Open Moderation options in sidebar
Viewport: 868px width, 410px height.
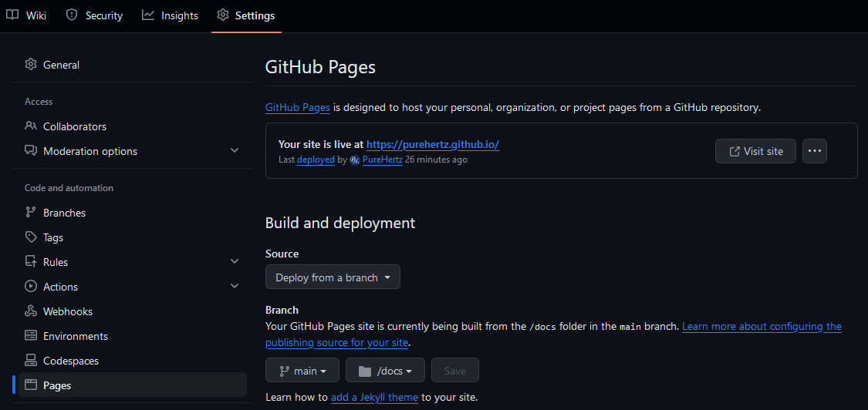point(133,151)
